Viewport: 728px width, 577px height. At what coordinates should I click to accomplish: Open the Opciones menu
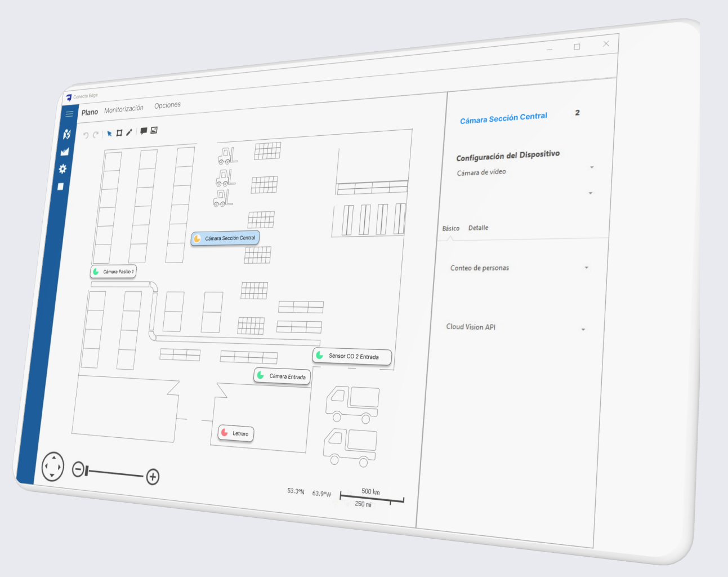(167, 105)
